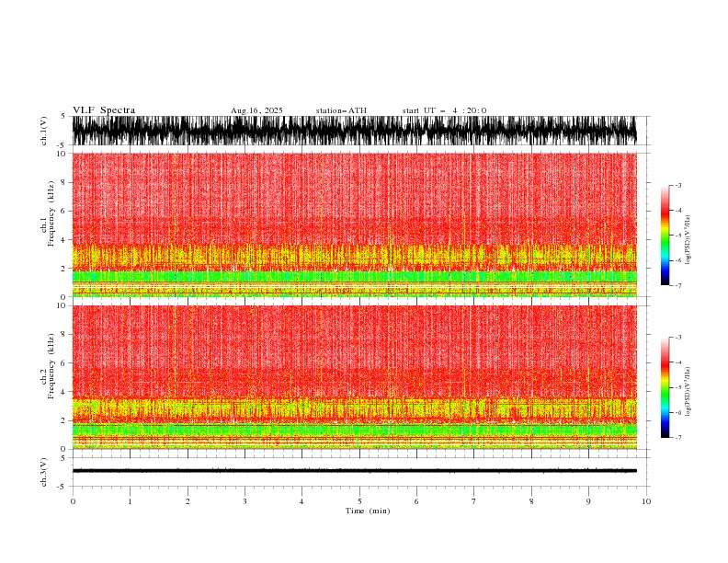
Task: Click inside the ch.2 spectrogram panel
Action: click(354, 377)
